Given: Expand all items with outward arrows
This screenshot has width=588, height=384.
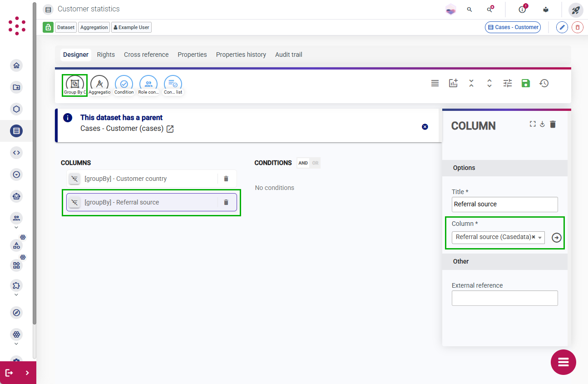Looking at the screenshot, I should [489, 83].
